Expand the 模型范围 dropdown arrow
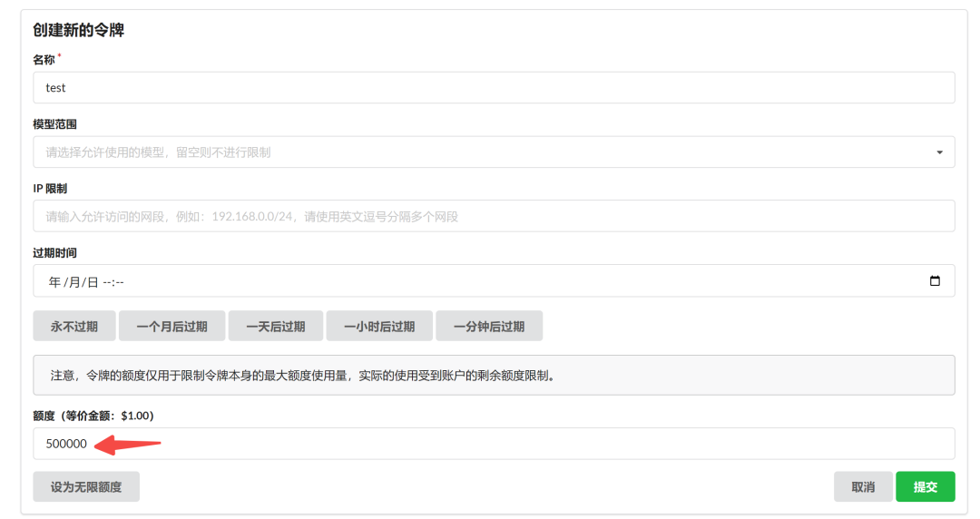Image resolution: width=980 pixels, height=519 pixels. (939, 152)
